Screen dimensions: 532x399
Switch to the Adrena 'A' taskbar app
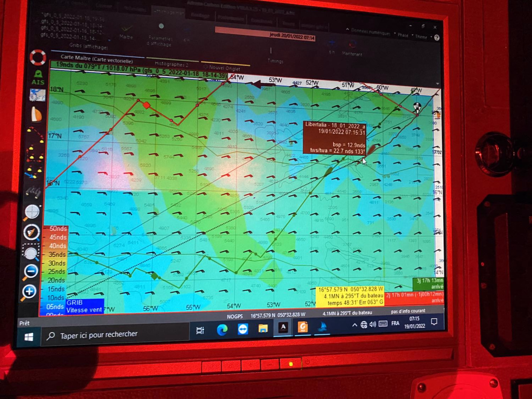[x=283, y=327]
